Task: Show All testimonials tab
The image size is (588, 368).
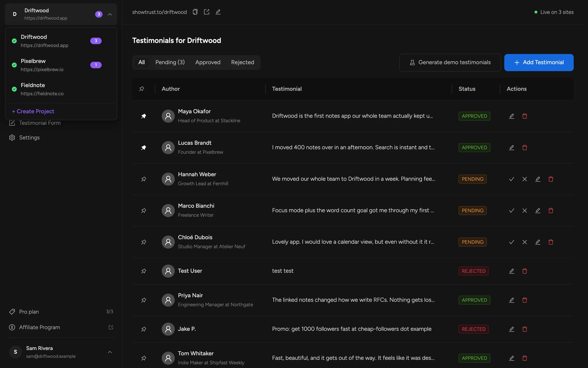Action: point(141,62)
